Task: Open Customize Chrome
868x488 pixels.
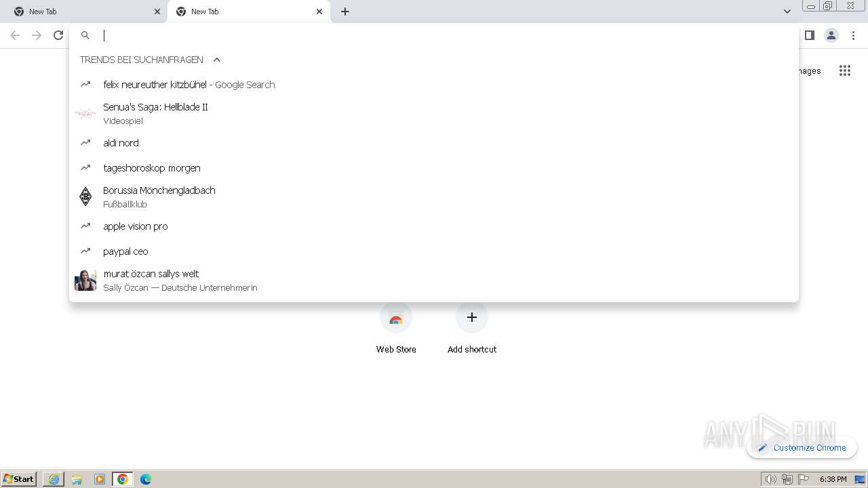Action: (802, 447)
